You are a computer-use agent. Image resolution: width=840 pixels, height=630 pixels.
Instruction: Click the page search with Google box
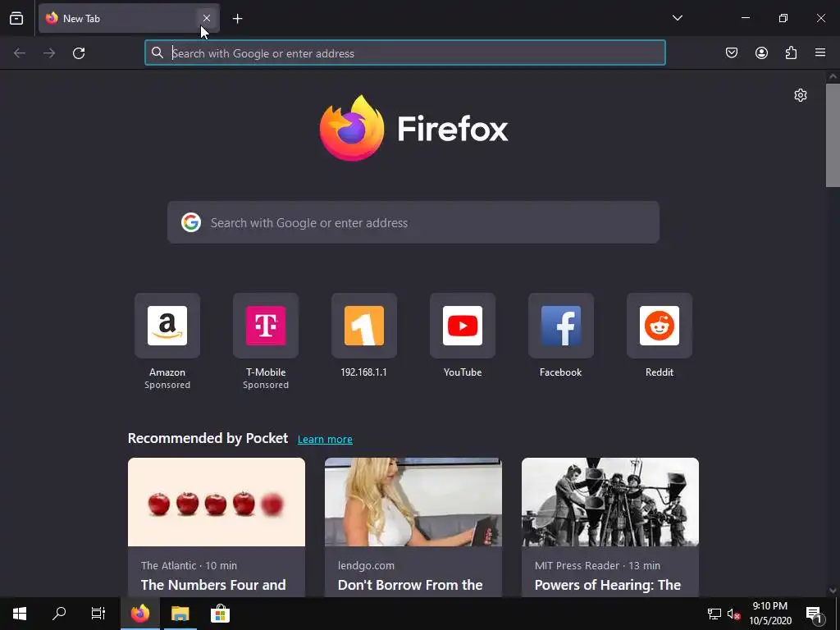413,222
